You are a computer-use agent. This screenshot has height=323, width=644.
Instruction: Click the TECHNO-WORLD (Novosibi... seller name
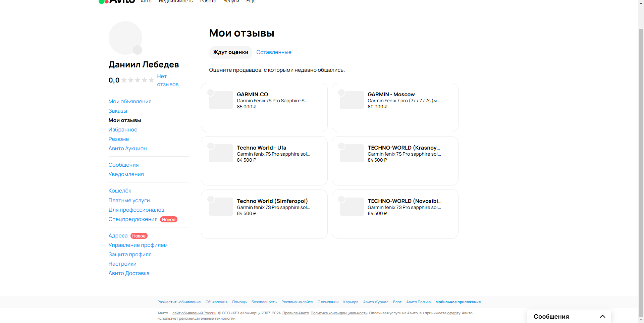tap(405, 201)
